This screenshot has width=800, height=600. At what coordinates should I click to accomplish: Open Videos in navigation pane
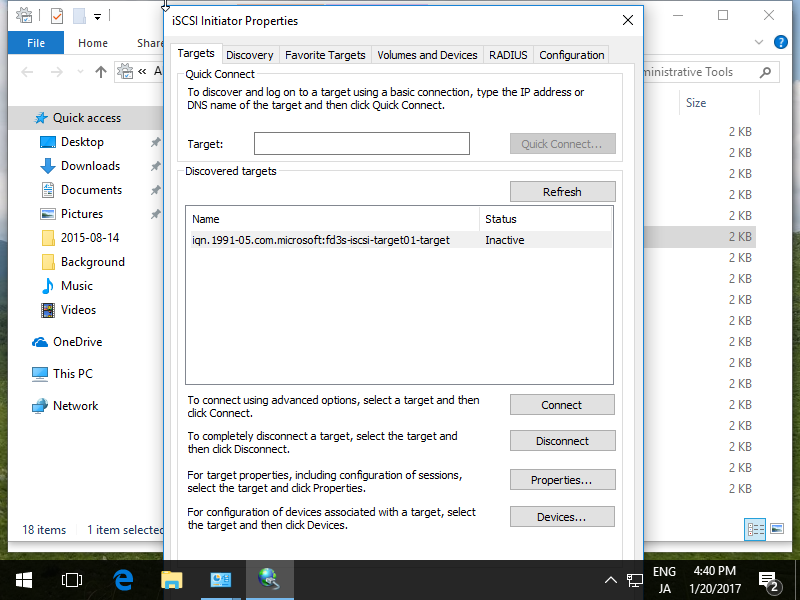coord(78,310)
